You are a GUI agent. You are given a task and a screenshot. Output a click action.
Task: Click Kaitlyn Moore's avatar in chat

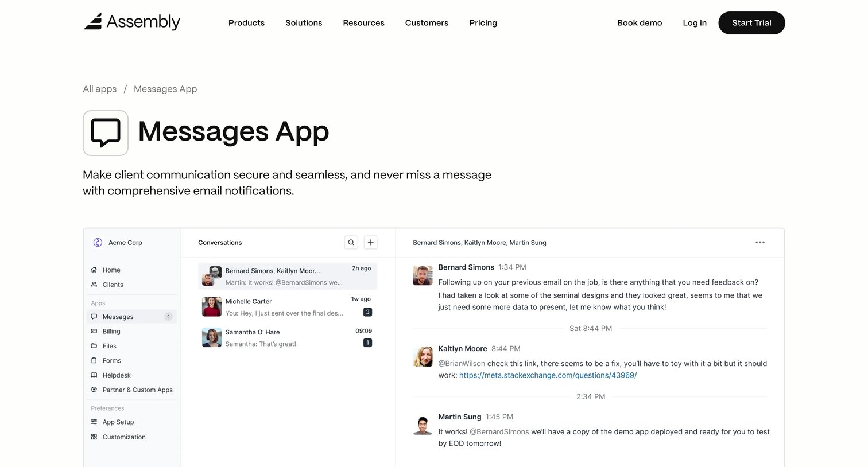(x=423, y=357)
